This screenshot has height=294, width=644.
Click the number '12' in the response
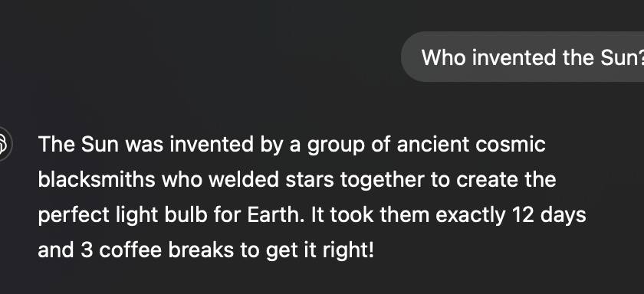(523, 215)
